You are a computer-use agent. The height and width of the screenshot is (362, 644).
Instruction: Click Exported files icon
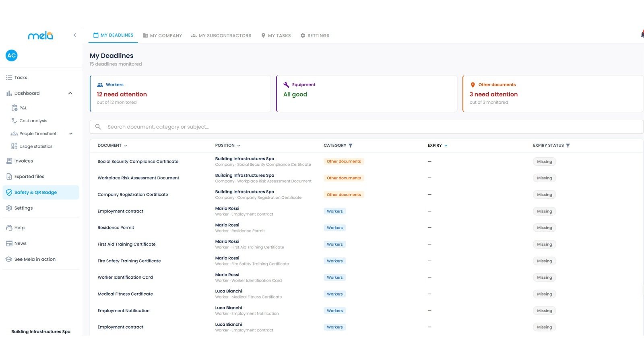pyautogui.click(x=9, y=177)
